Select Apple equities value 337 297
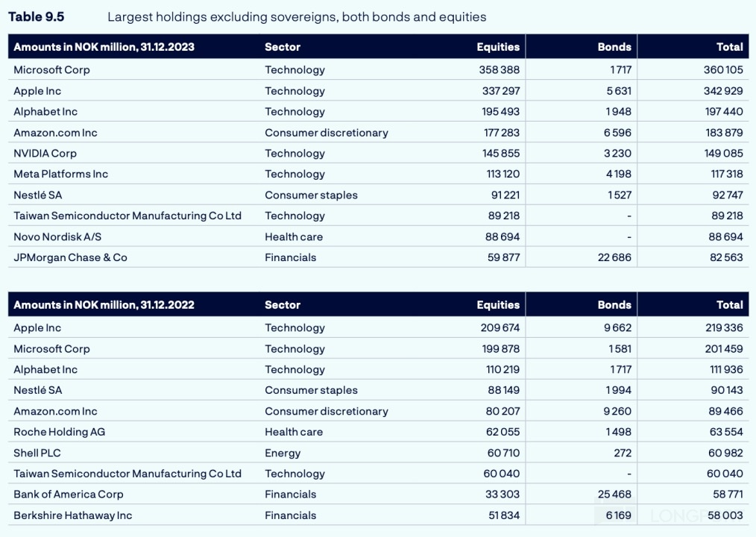 click(x=499, y=91)
